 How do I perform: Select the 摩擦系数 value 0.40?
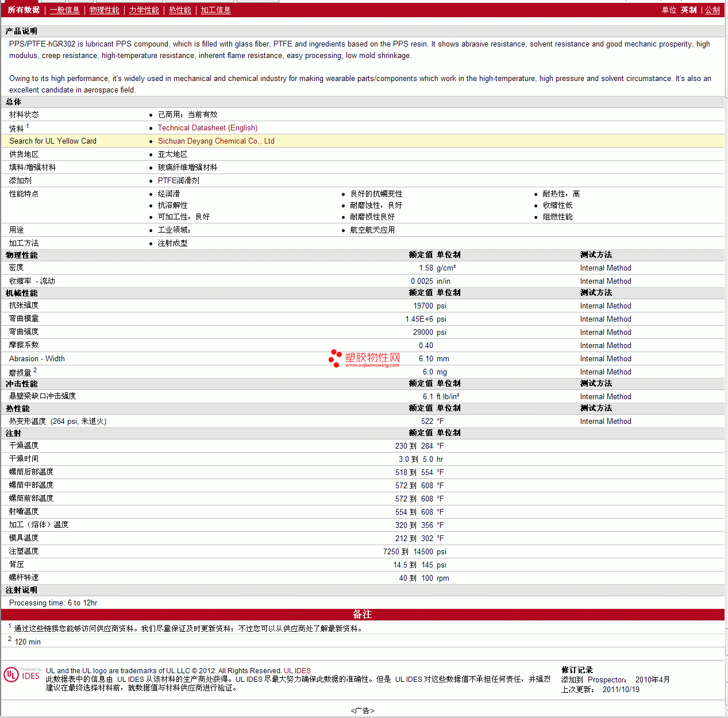[x=426, y=346]
